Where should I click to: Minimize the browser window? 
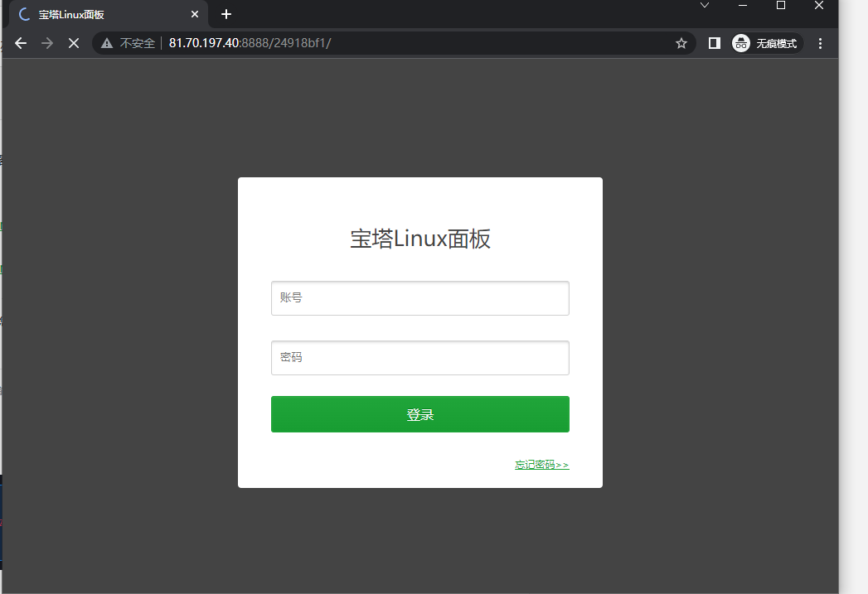(x=743, y=6)
